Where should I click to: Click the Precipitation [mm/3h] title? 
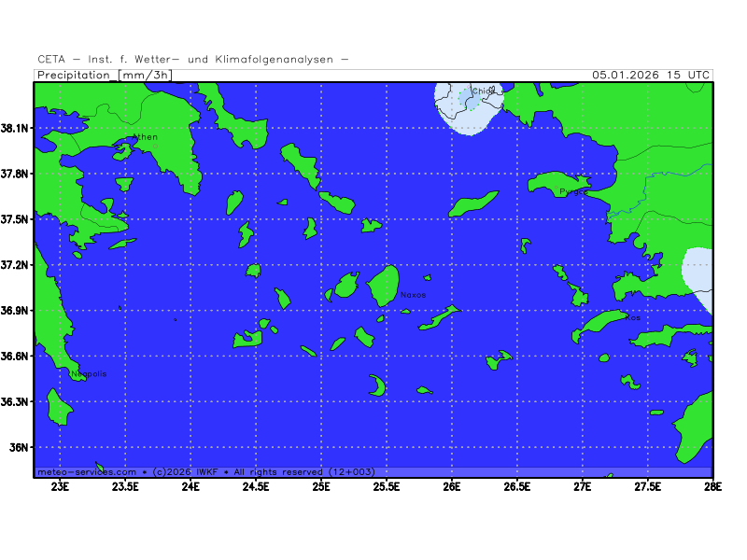point(103,75)
